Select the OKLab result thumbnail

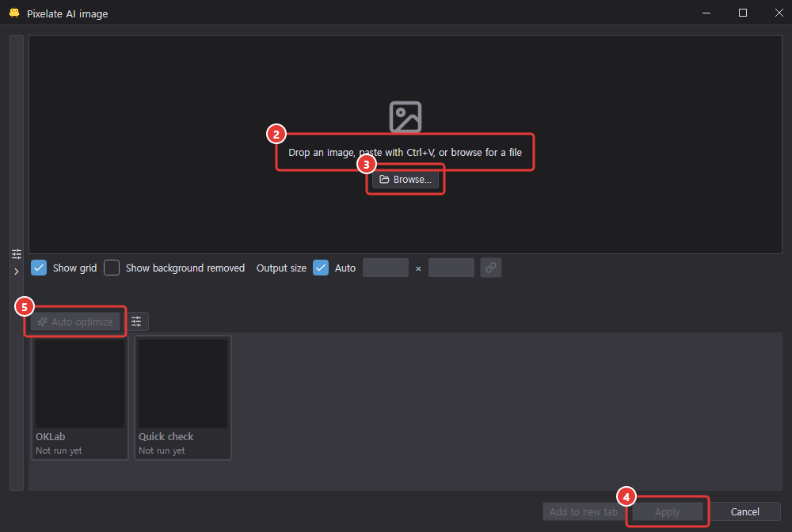point(80,397)
